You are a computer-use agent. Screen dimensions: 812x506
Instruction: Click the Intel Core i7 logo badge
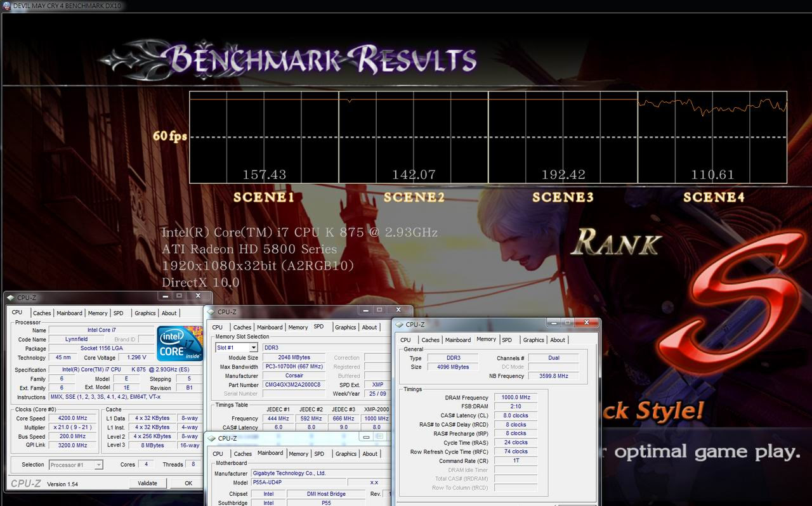click(x=180, y=344)
